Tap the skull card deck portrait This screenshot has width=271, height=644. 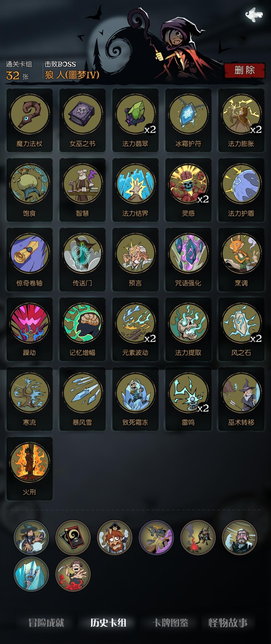pyautogui.click(x=73, y=537)
